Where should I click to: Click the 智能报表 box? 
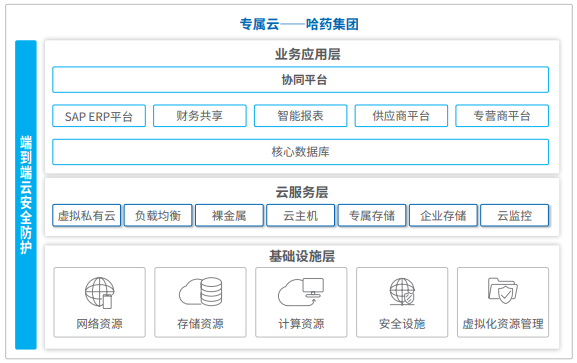(x=300, y=116)
